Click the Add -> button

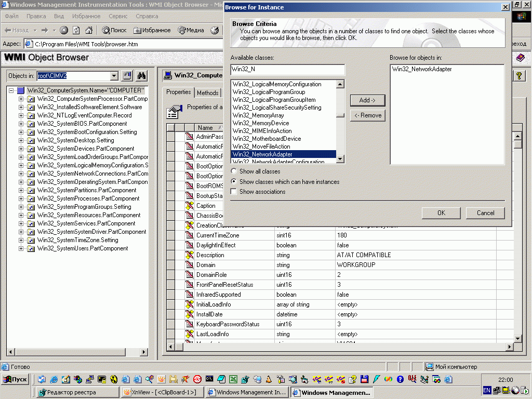(367, 100)
